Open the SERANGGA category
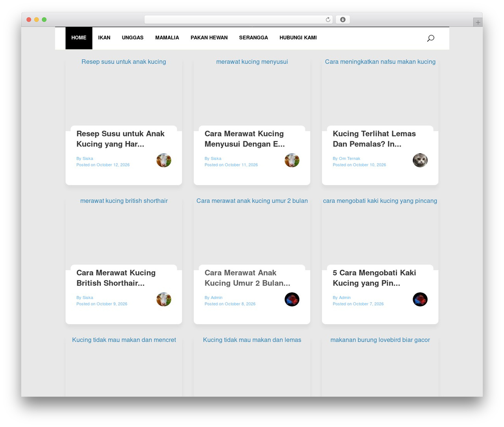 pyautogui.click(x=254, y=38)
